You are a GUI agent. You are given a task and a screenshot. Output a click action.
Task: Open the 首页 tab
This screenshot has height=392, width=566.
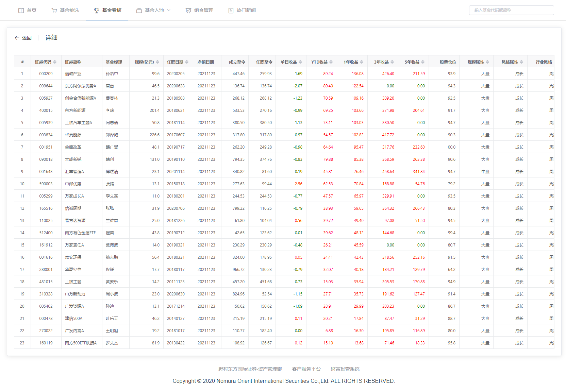click(x=27, y=10)
